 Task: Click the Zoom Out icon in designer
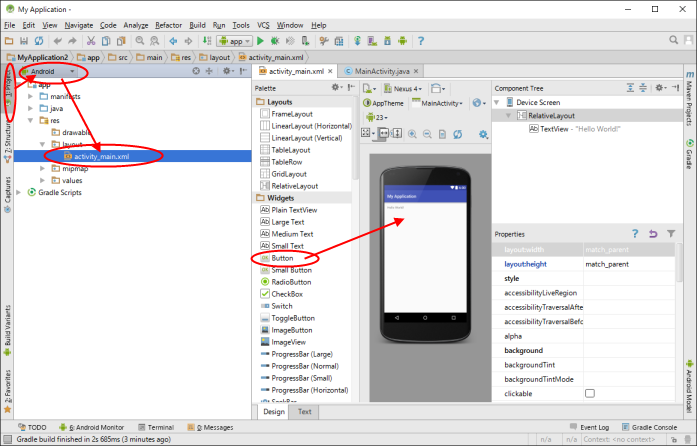(427, 134)
